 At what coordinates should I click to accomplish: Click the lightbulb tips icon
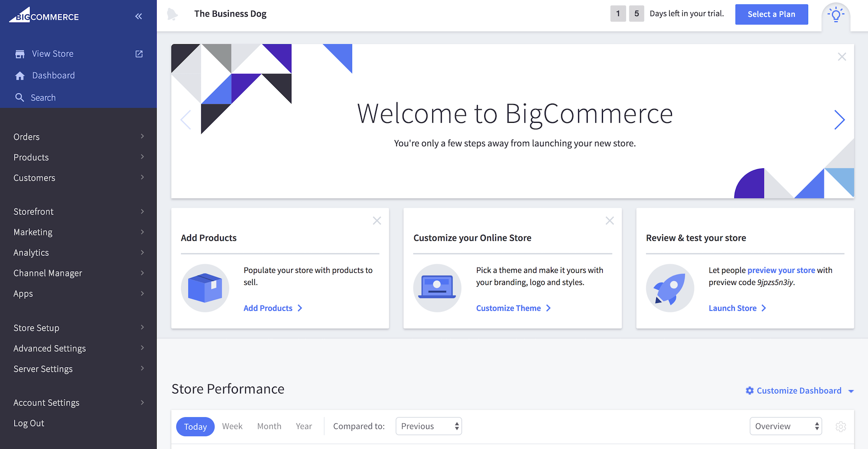click(835, 15)
